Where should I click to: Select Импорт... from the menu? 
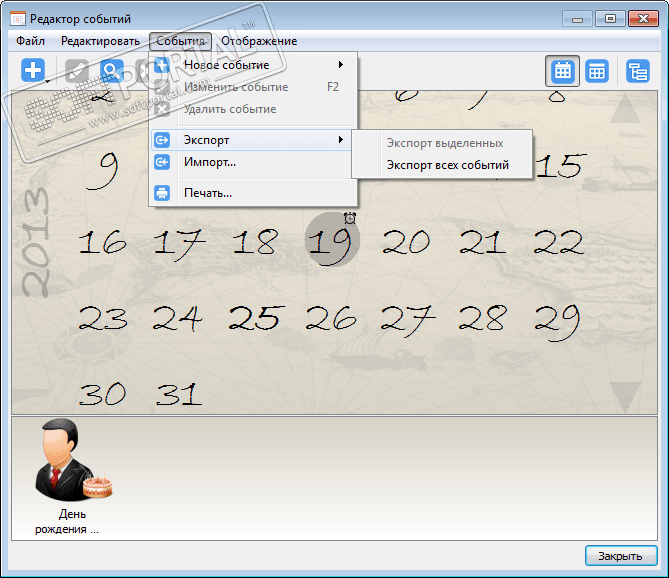coord(254,162)
